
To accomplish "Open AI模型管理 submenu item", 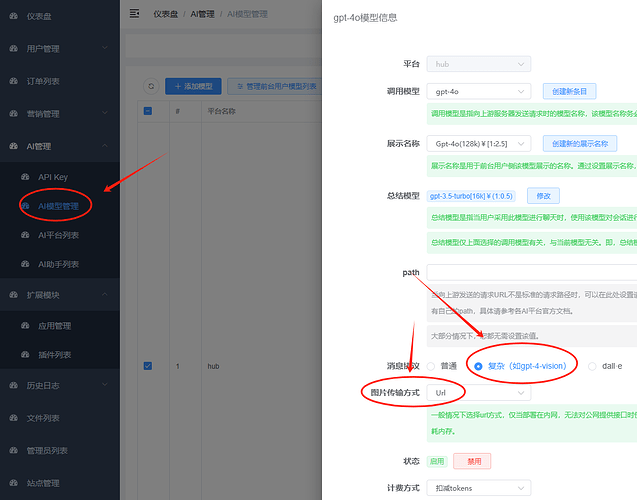I will 60,206.
